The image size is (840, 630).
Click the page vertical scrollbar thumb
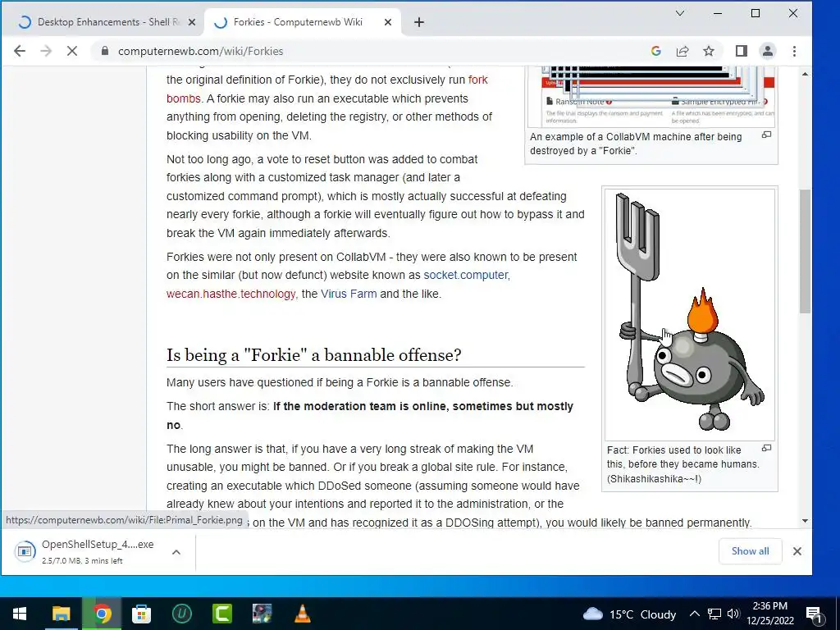point(805,251)
